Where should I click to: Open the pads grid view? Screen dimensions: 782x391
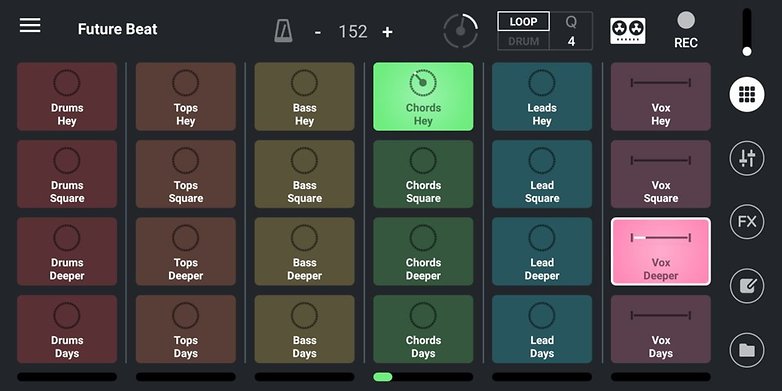pyautogui.click(x=747, y=94)
